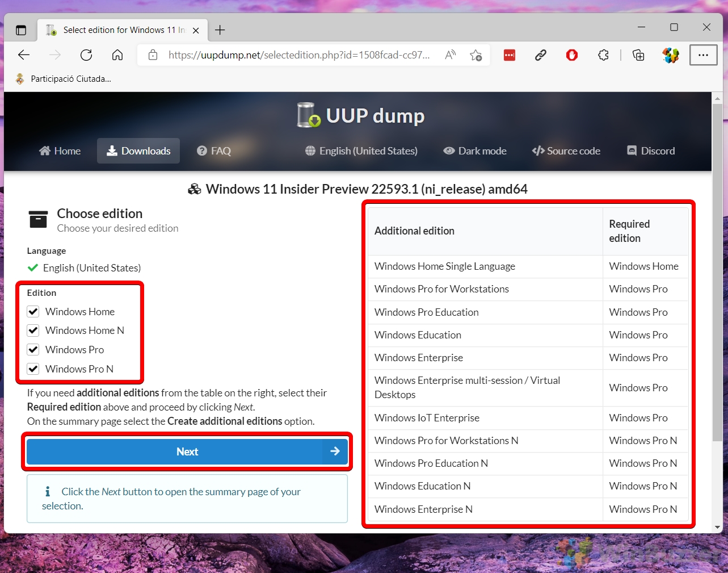Select the Windows Education N cell
This screenshot has height=573, width=728.
click(485, 486)
